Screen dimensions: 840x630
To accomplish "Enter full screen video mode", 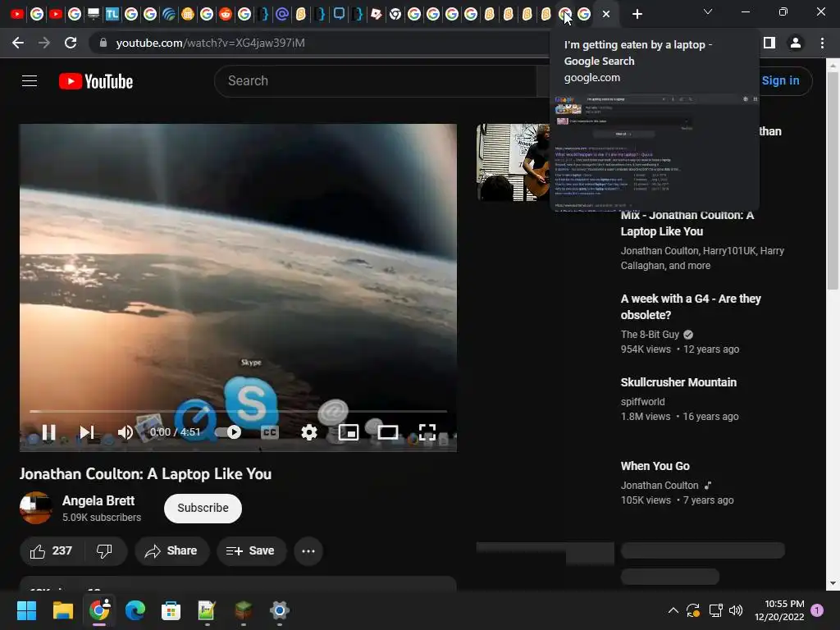I will (x=427, y=431).
